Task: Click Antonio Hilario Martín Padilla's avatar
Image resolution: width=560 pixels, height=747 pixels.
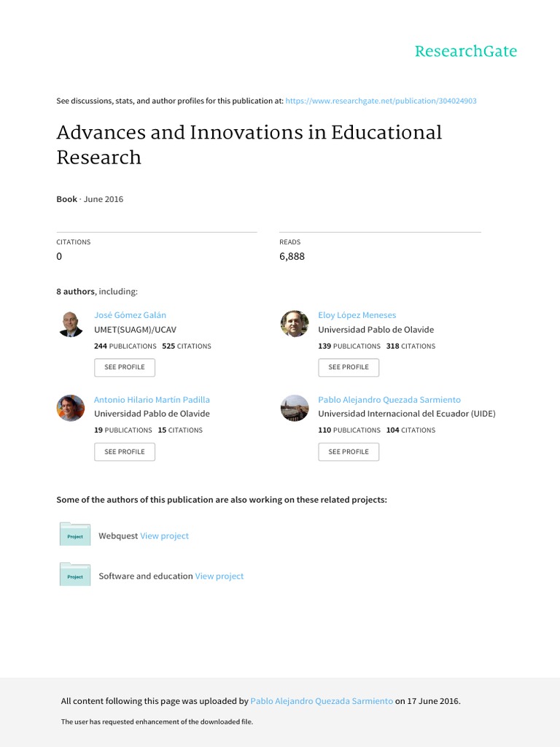Action: pos(71,408)
